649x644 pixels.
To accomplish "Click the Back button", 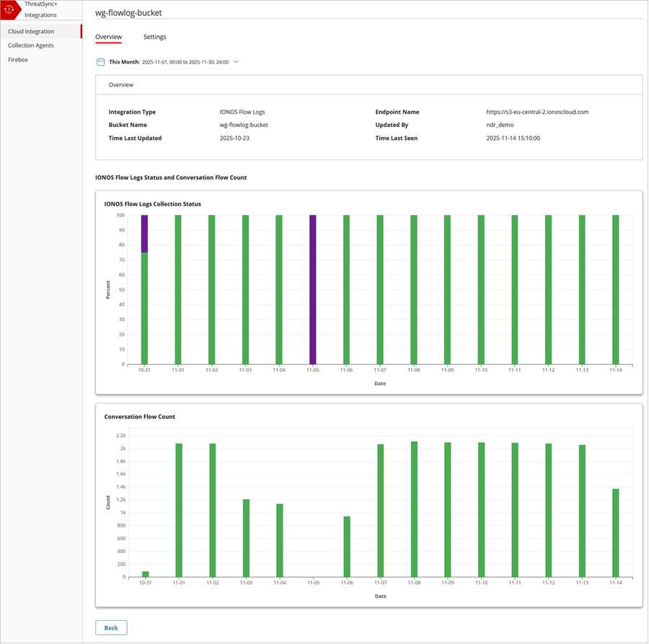I will click(x=111, y=627).
